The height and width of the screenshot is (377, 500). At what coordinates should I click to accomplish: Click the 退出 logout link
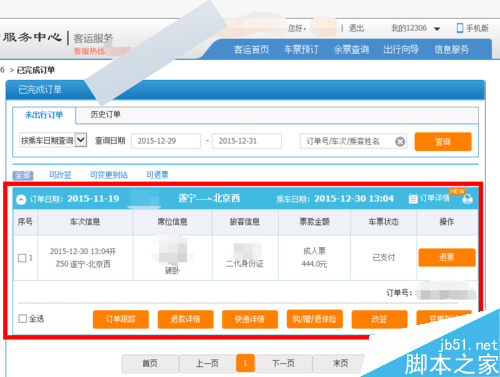356,28
